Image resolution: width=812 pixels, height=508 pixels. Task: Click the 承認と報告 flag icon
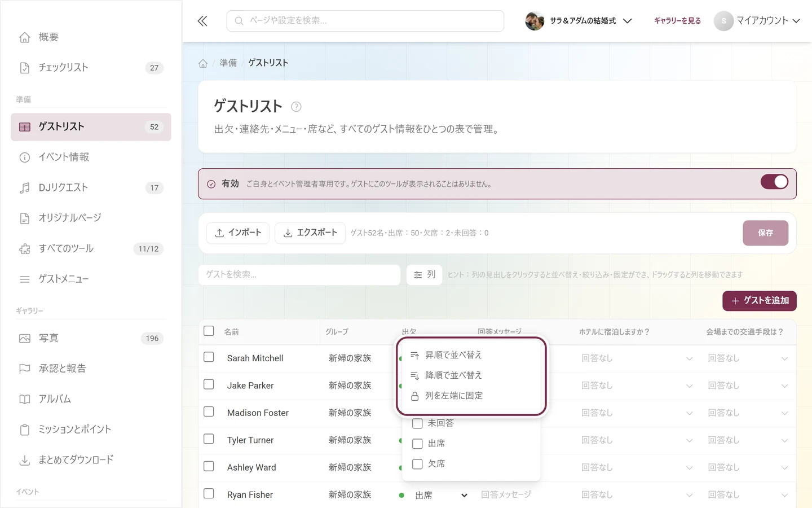[25, 369]
